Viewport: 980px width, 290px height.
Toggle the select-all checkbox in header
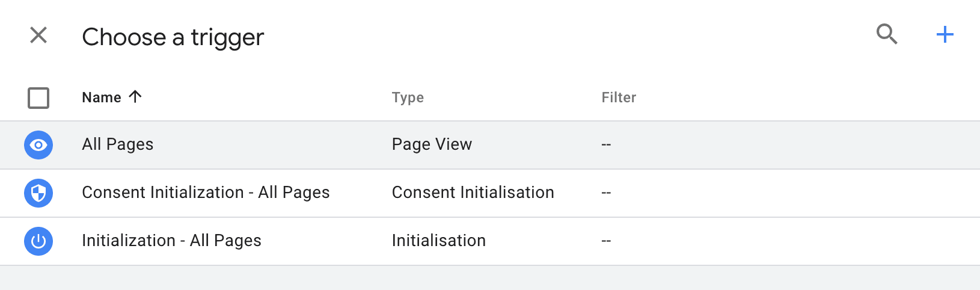click(38, 97)
